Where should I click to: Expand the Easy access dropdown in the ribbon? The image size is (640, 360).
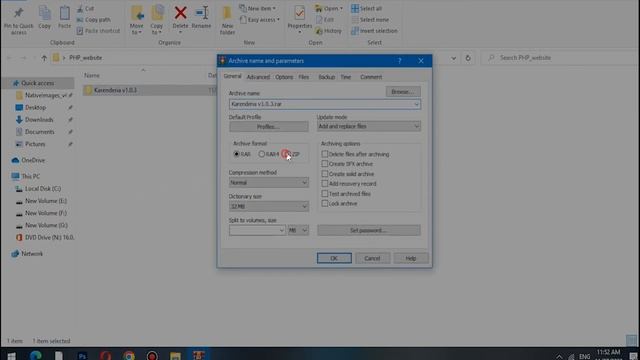click(x=278, y=20)
